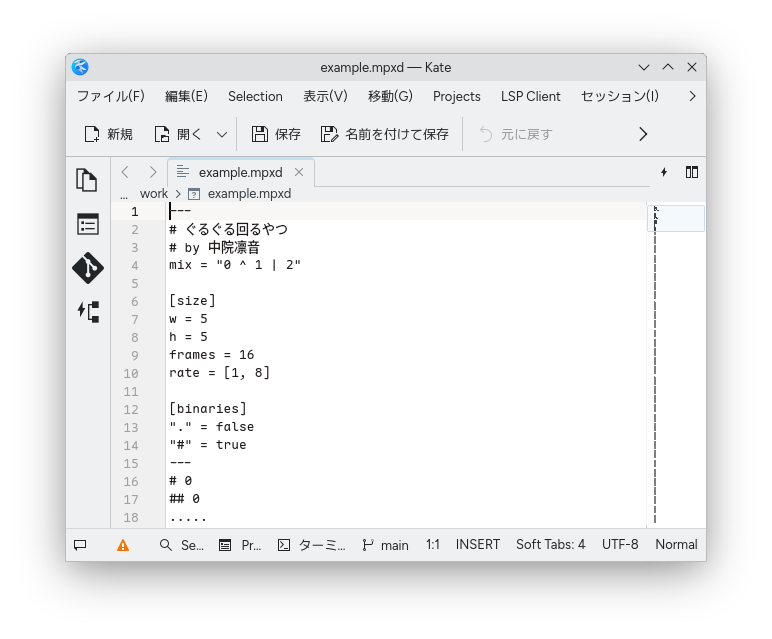Click the 保存 save button
The height and width of the screenshot is (639, 772).
tap(275, 134)
